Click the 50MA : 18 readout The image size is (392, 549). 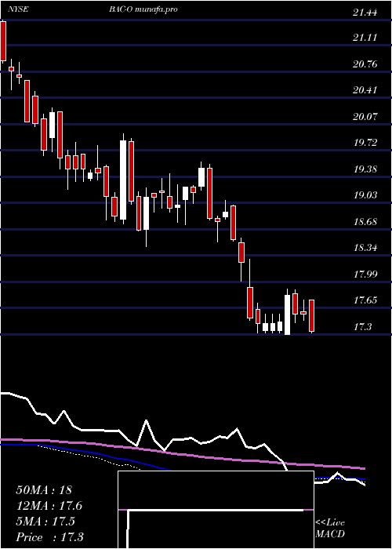click(44, 490)
